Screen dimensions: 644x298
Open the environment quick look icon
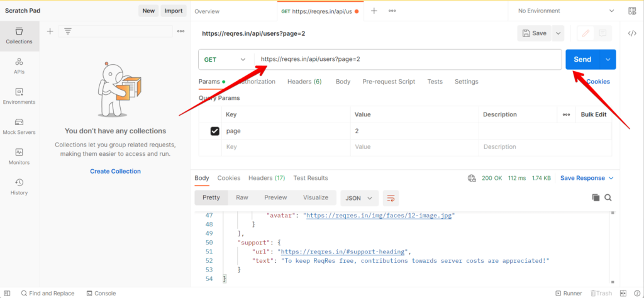tap(632, 11)
